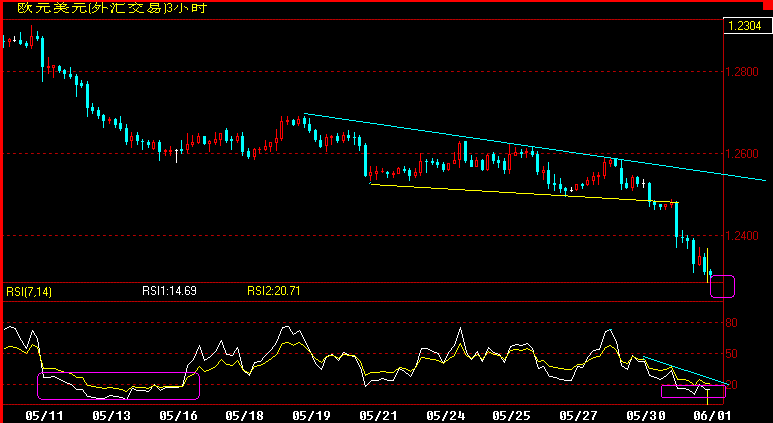Click the 05/21 date label
This screenshot has width=773, height=423.
tap(378, 416)
